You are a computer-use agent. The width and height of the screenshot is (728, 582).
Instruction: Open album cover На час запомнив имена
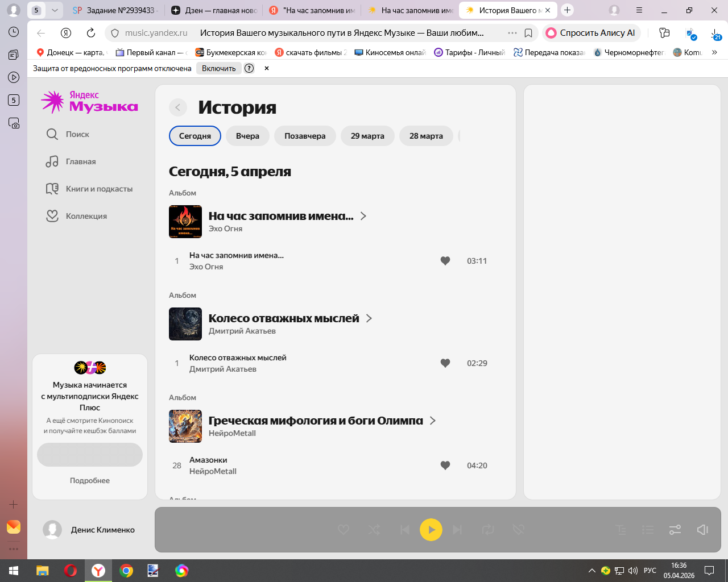click(x=185, y=222)
